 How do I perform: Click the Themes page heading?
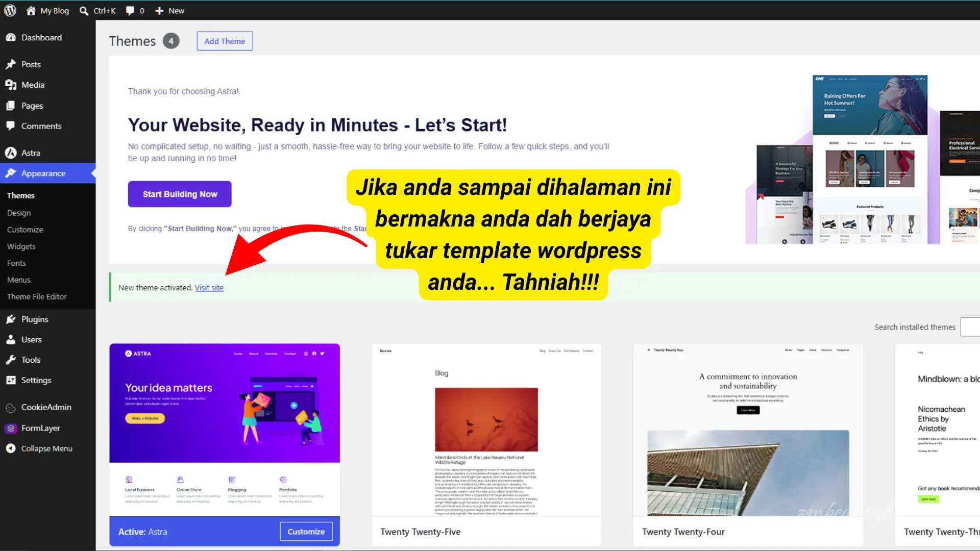(x=132, y=41)
